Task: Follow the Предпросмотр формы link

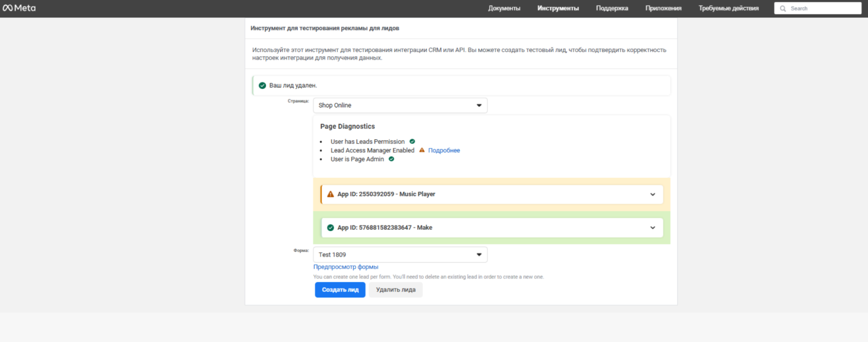Action: tap(346, 267)
